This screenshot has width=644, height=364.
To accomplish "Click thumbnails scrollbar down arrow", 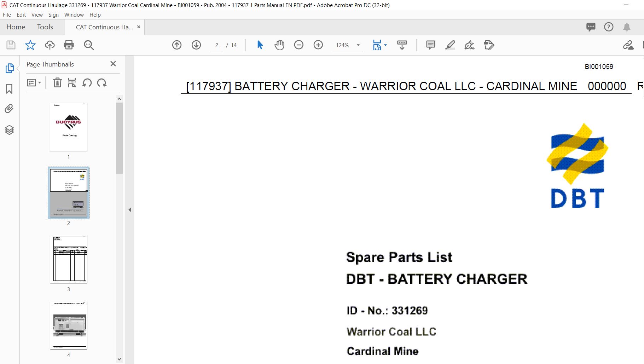I will 119,359.
